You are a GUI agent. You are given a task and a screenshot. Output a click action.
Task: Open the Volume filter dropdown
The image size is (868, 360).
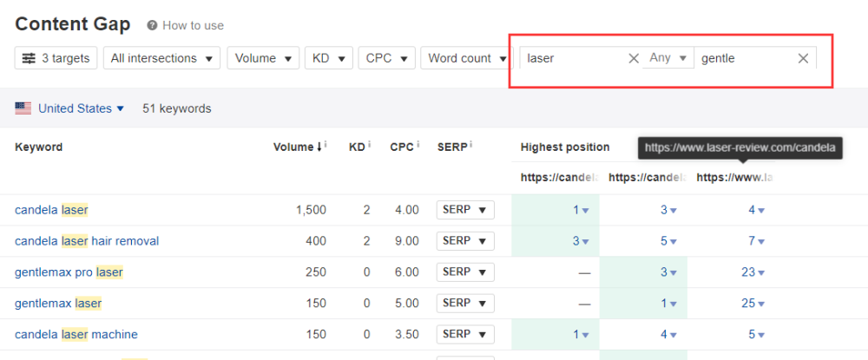pyautogui.click(x=262, y=58)
